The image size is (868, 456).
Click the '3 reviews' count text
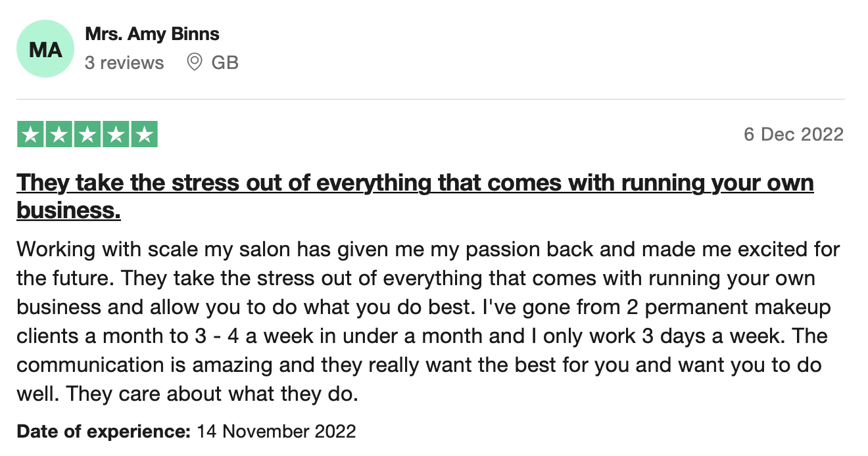coord(124,62)
